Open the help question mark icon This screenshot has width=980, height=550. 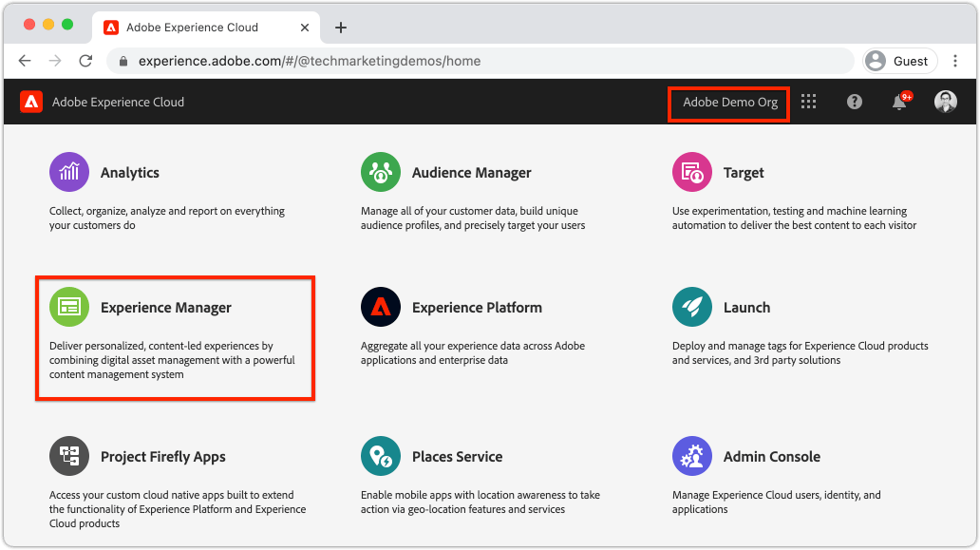[854, 101]
